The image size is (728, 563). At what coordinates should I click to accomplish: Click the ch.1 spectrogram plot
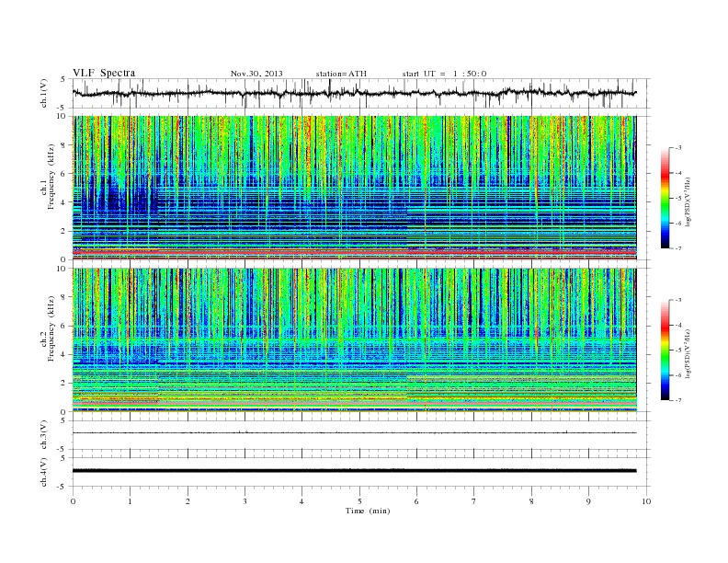[x=355, y=188]
